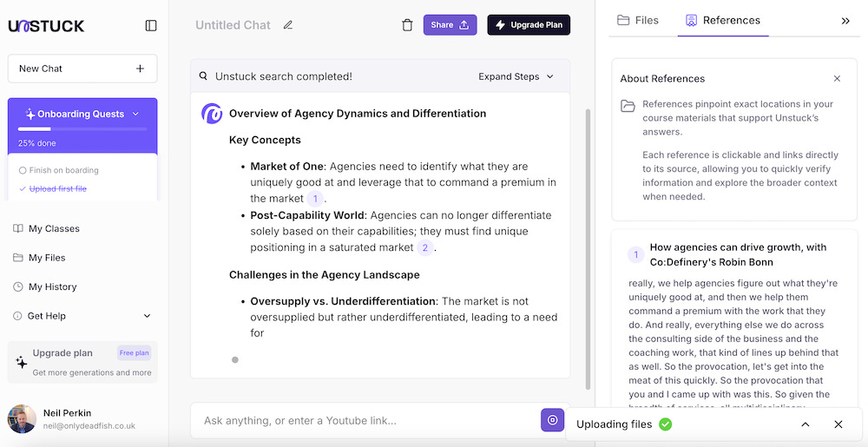Switch to the References tab
The height and width of the screenshot is (447, 868).
pos(722,21)
